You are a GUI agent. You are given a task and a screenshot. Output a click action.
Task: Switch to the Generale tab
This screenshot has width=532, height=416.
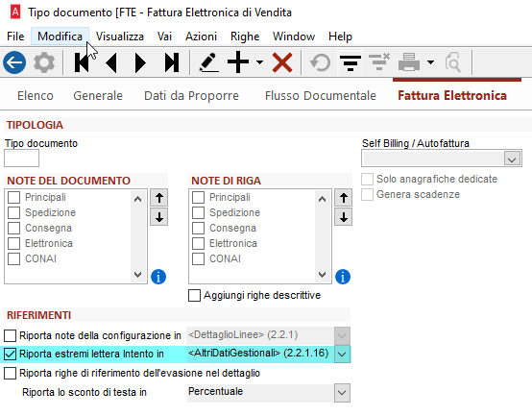(98, 96)
